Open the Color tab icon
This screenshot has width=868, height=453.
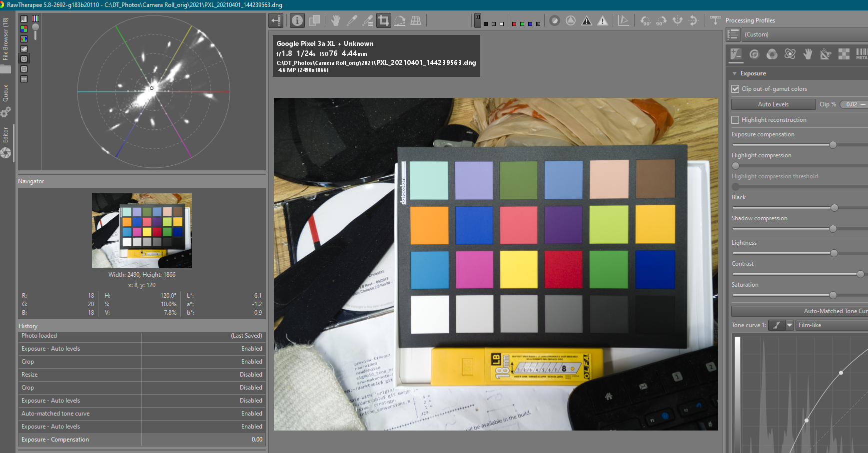[x=772, y=54]
